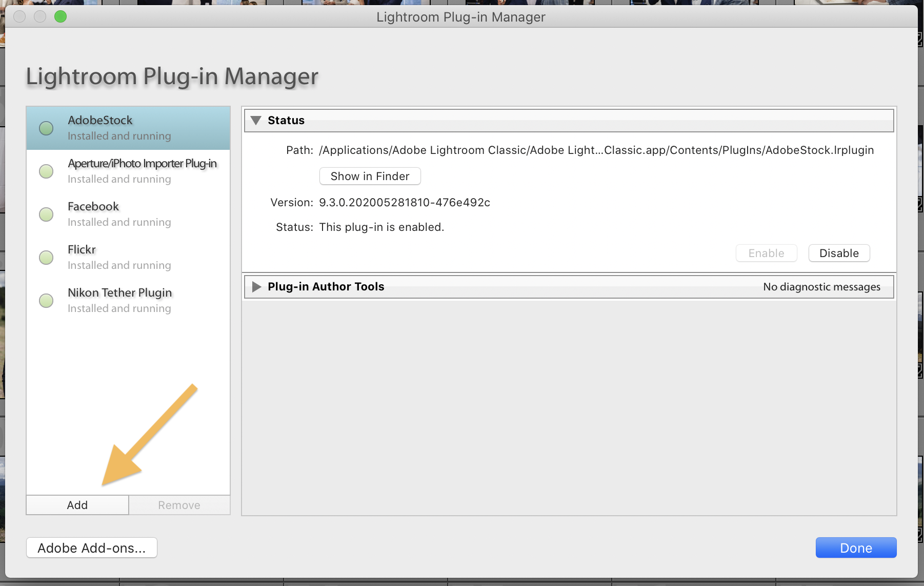
Task: Click the Add plug-in button
Action: (77, 505)
